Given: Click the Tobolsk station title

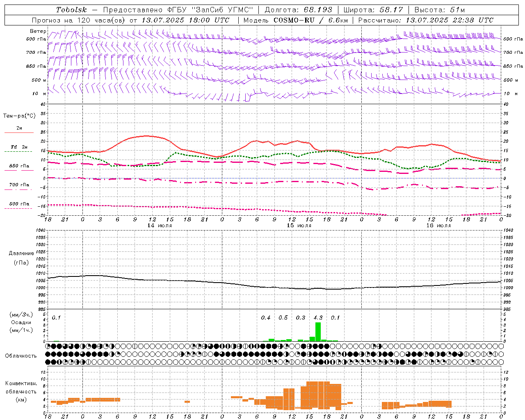Looking at the screenshot, I should coord(71,10).
